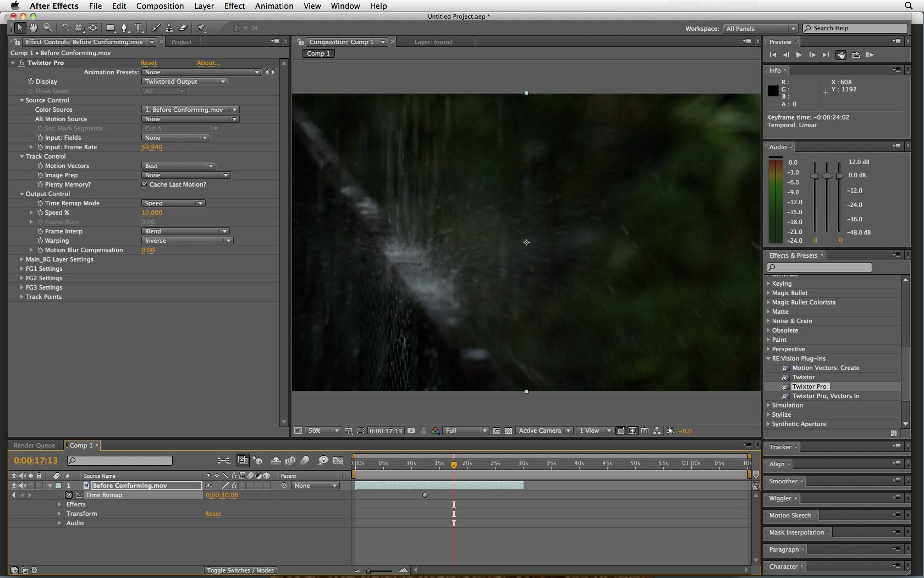Expand the Track Points group
This screenshot has height=578, width=924.
tap(22, 297)
